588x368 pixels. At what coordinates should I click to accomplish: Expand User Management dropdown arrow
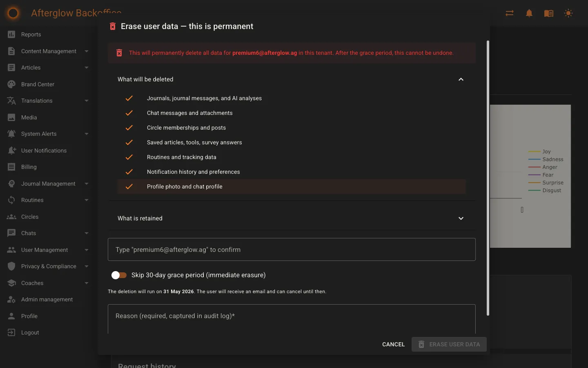click(87, 250)
